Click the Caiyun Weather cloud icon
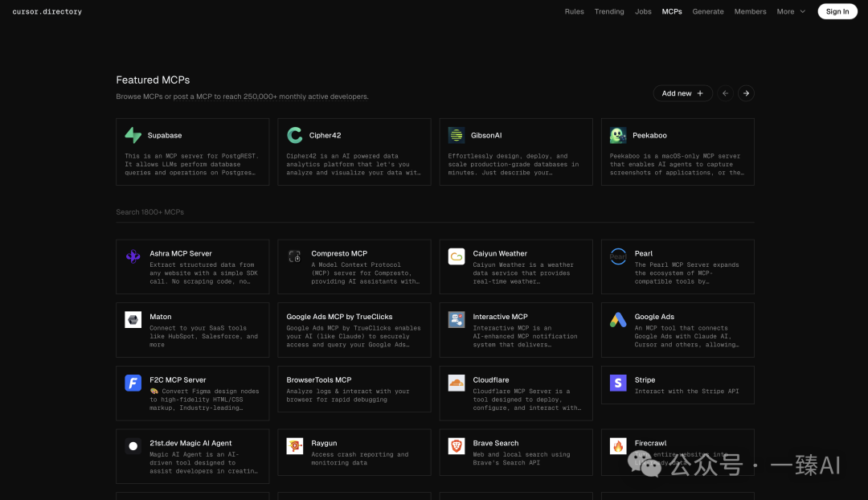Viewport: 868px width, 500px height. 457,256
